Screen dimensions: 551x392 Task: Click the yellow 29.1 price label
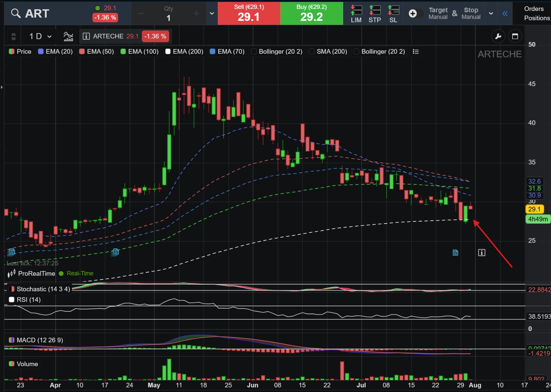(534, 209)
